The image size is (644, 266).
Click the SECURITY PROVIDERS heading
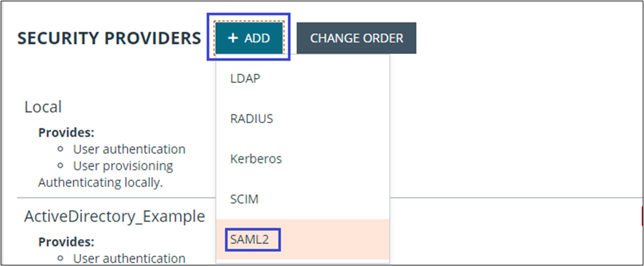coord(109,38)
